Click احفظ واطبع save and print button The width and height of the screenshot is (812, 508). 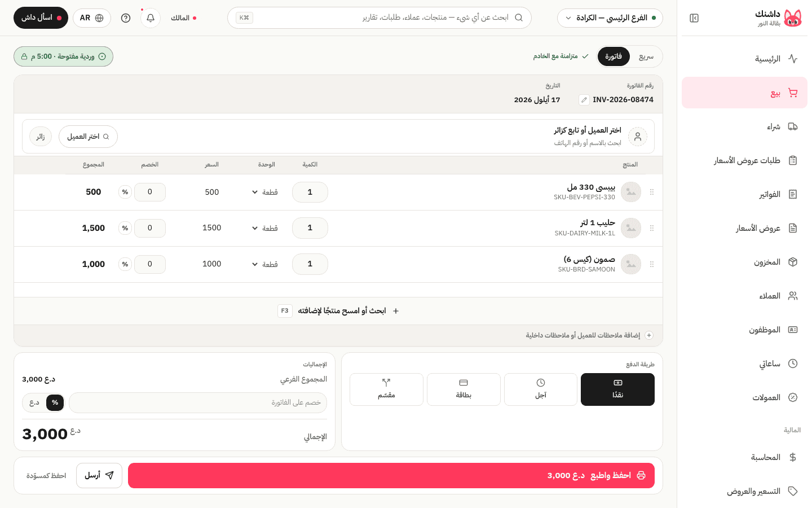(391, 475)
